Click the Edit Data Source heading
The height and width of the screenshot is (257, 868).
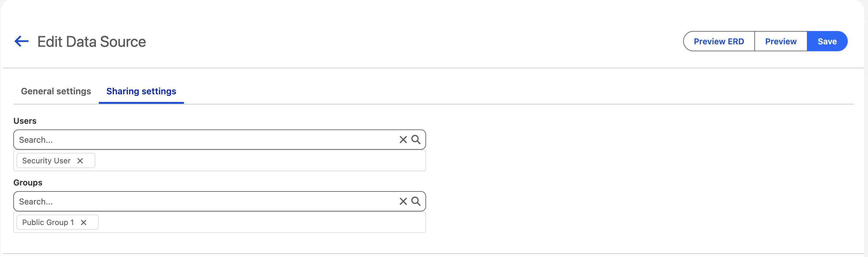92,42
